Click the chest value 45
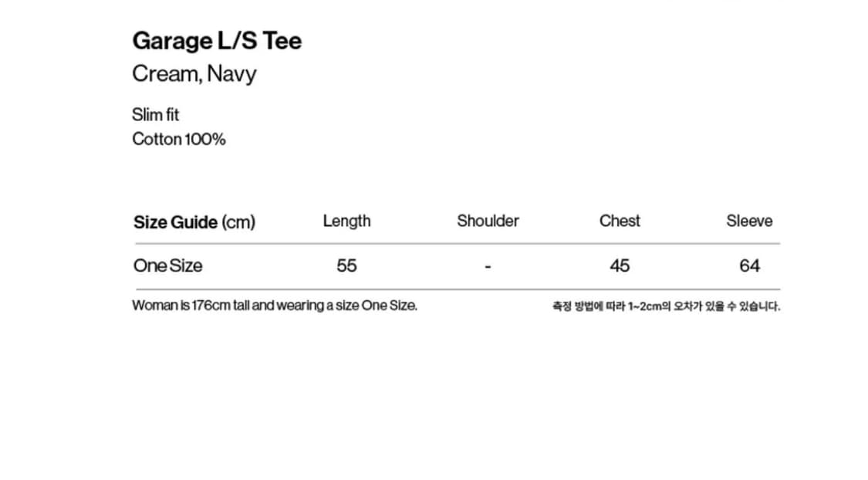Viewport: 868px width, 480px height. pyautogui.click(x=620, y=265)
